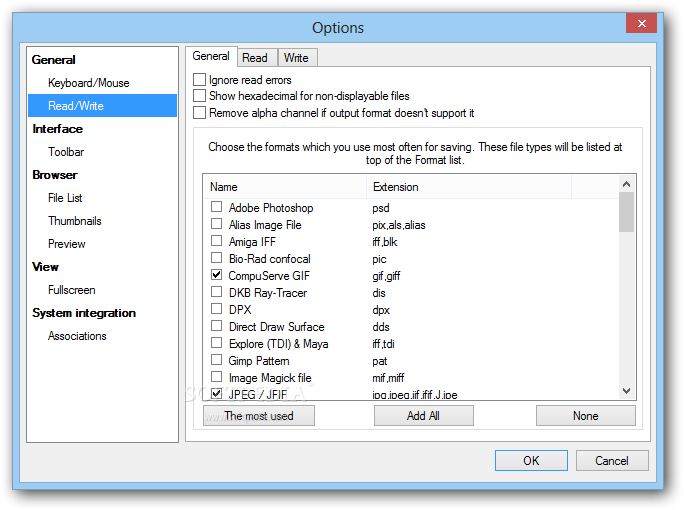Confirm with the OK button
The width and height of the screenshot is (684, 510).
(x=531, y=461)
